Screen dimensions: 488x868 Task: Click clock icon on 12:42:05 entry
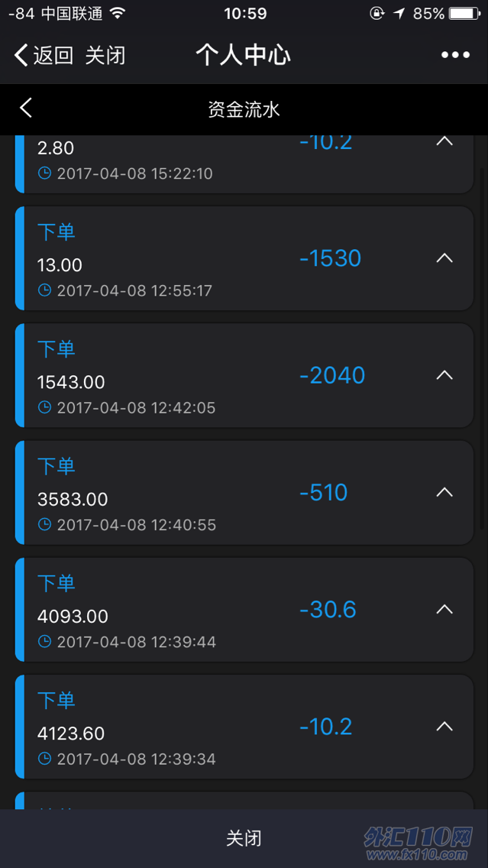[x=44, y=407]
